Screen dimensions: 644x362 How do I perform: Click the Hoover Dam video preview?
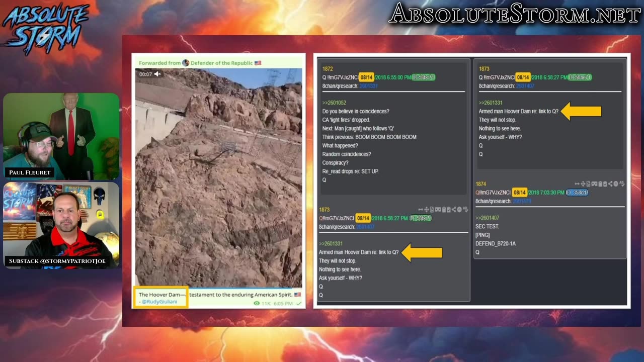tap(218, 177)
